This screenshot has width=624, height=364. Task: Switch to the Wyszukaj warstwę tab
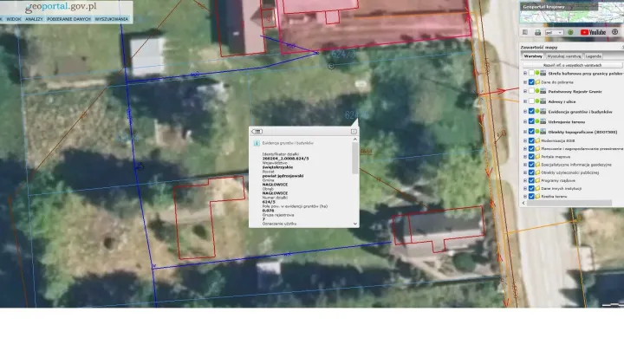[563, 56]
